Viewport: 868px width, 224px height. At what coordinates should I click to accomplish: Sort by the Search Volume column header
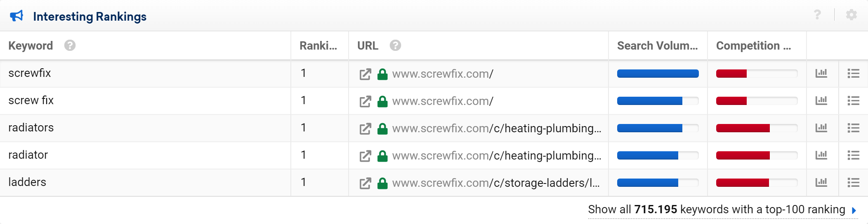[x=657, y=45]
